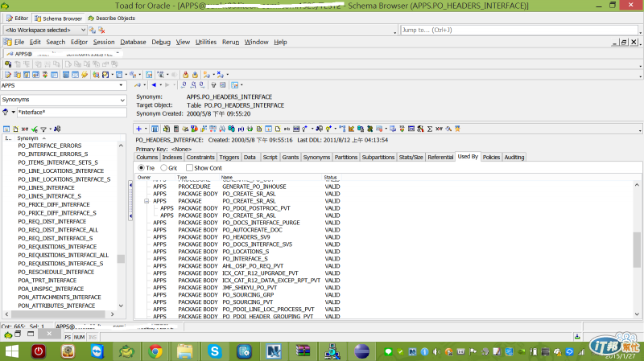Viewport: 644px width, 361px height.
Task: Click the synonym list horizontal scrollbar thumb
Action: pos(58,314)
